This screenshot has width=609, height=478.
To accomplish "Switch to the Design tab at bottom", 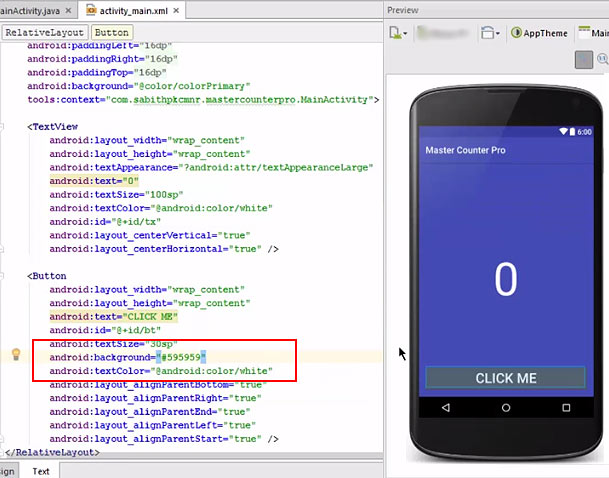I will click(6, 470).
